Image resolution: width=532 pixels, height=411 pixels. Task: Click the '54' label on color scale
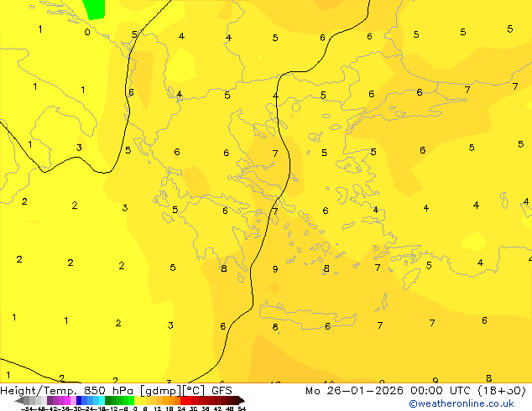pyautogui.click(x=242, y=408)
